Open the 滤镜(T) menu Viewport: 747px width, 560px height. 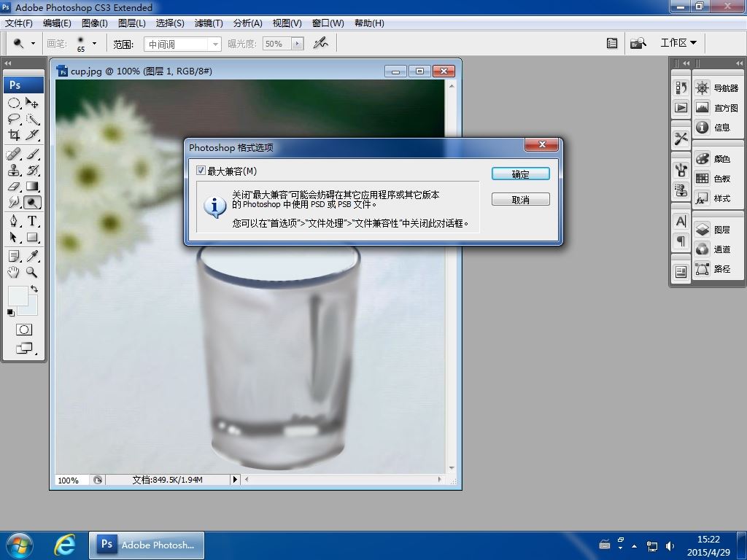pyautogui.click(x=209, y=23)
